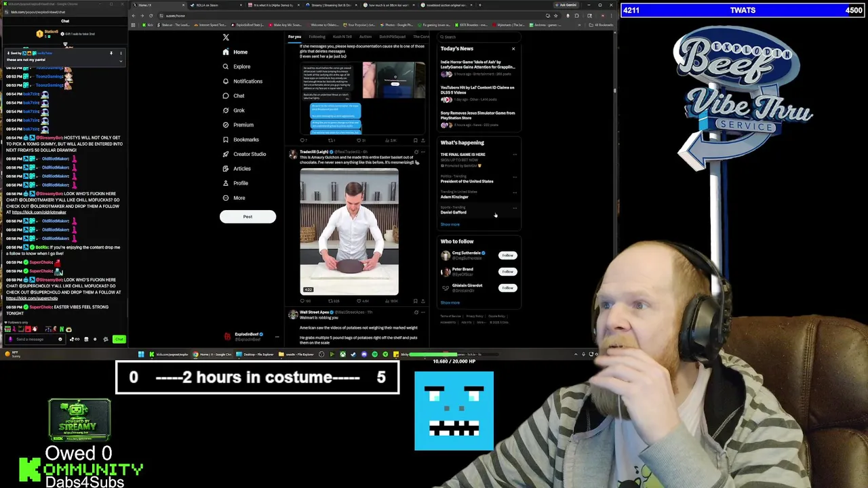Click the X search box
Viewport: 868px width, 488px height.
point(479,37)
